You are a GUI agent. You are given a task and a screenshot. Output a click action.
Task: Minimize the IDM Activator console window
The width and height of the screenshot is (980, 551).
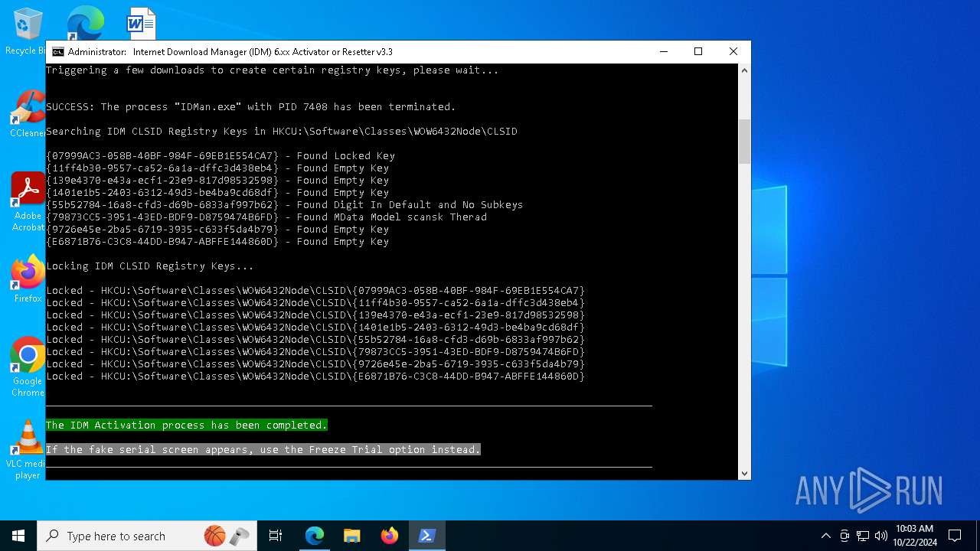coord(663,52)
